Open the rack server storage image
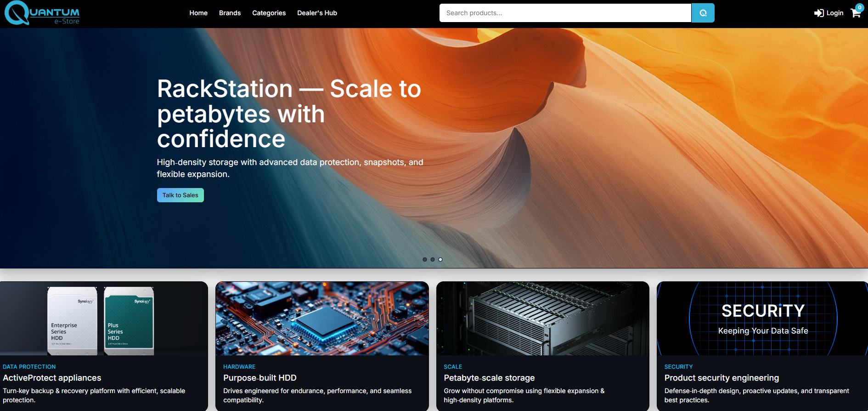The width and height of the screenshot is (868, 411). click(542, 319)
